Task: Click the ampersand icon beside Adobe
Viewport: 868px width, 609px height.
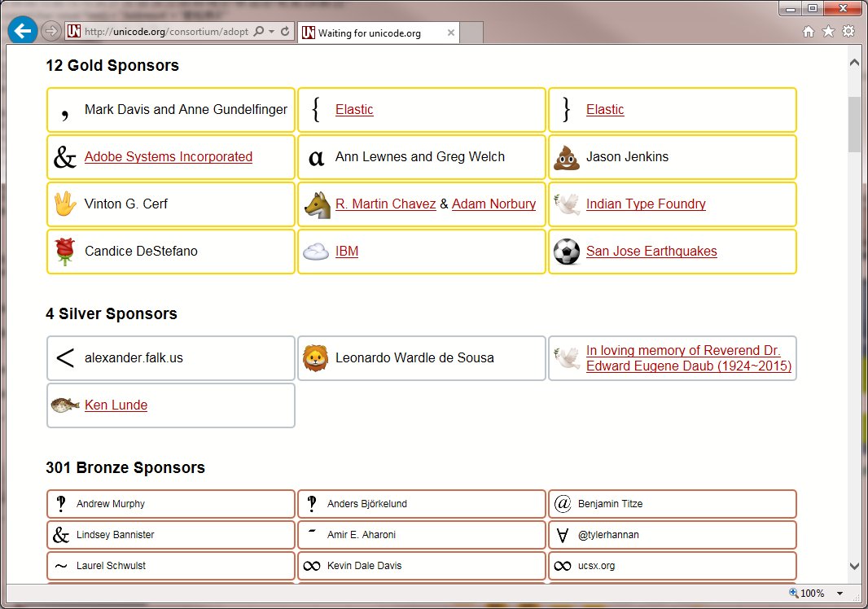Action: tap(65, 157)
